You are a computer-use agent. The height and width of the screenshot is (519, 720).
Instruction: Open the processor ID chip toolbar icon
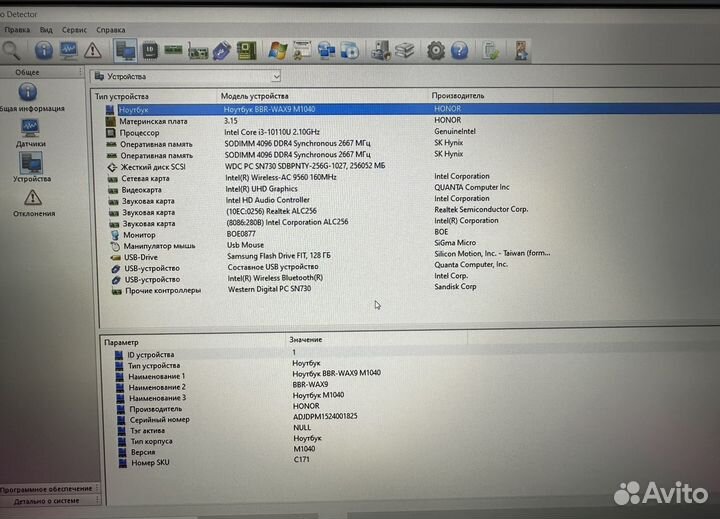tap(150, 51)
